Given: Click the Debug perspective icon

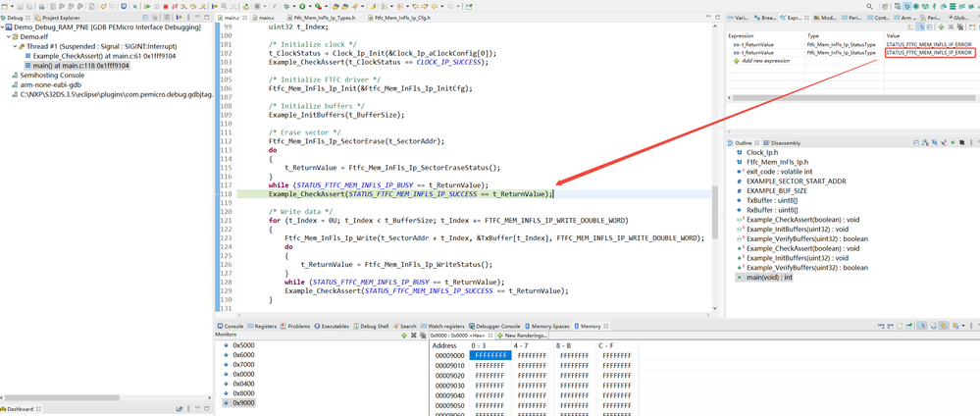Looking at the screenshot, I should point(907,6).
